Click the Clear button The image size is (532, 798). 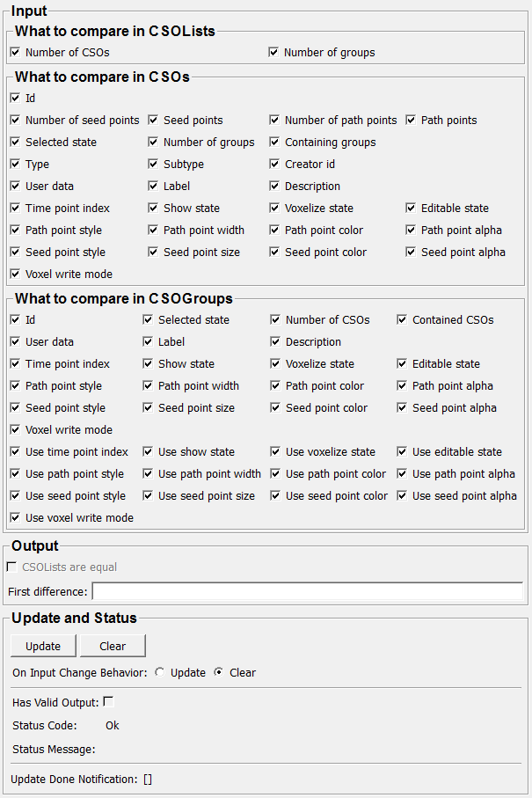(113, 646)
